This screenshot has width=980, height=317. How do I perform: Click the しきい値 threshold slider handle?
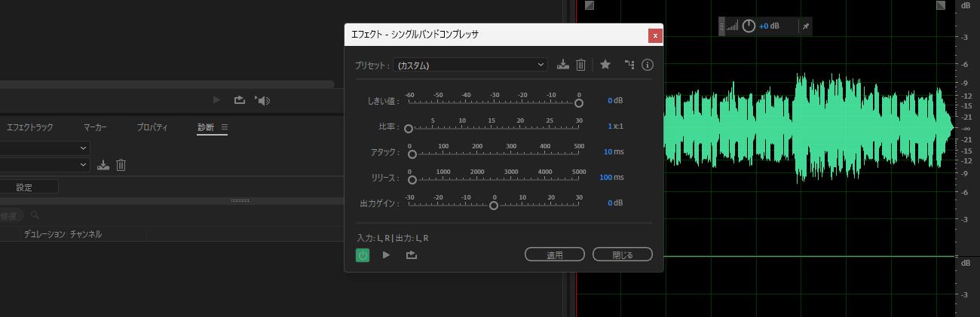(x=579, y=103)
